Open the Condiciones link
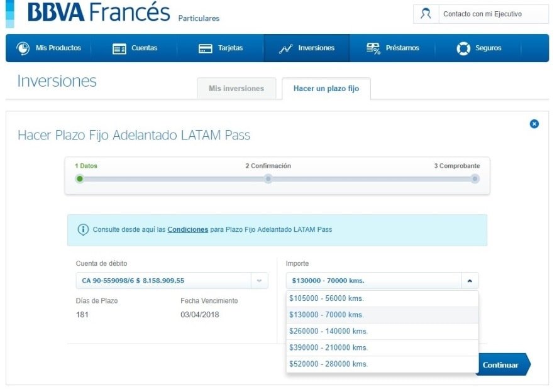This screenshot has width=557, height=392. 187,230
